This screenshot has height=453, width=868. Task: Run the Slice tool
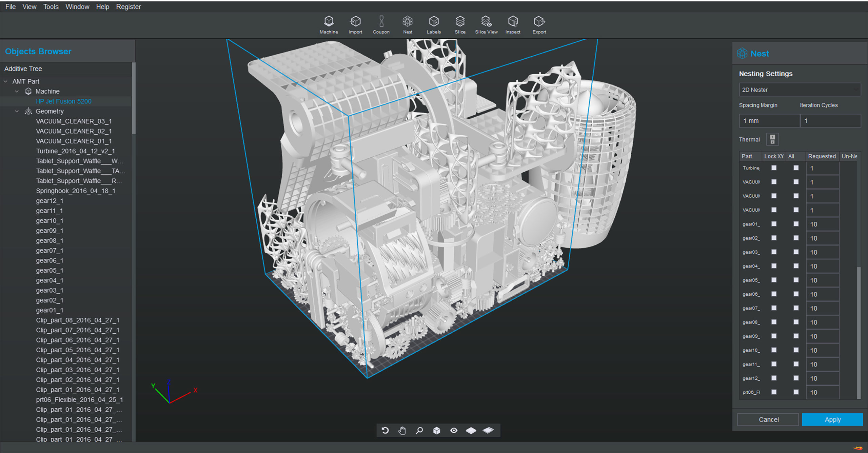click(x=460, y=25)
